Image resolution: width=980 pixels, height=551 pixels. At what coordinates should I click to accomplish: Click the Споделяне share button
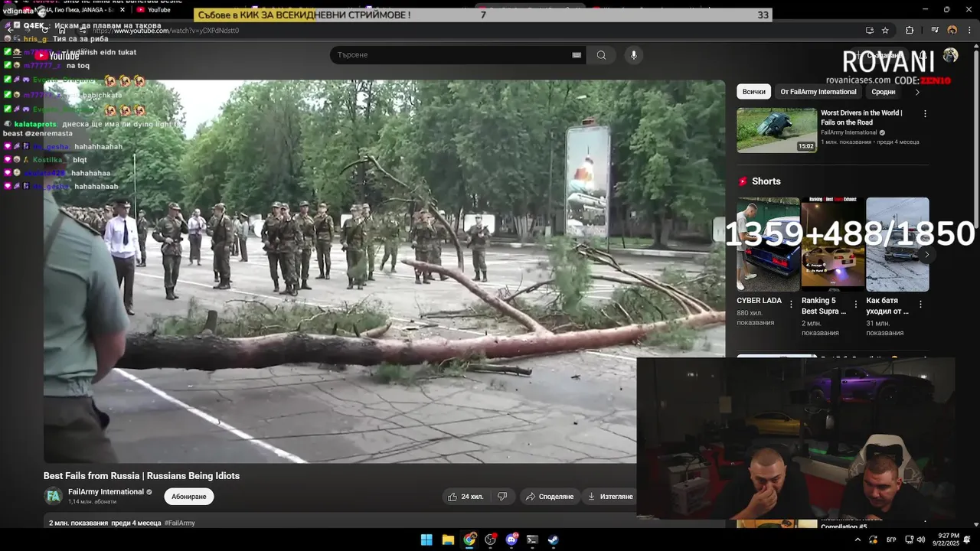[550, 497]
